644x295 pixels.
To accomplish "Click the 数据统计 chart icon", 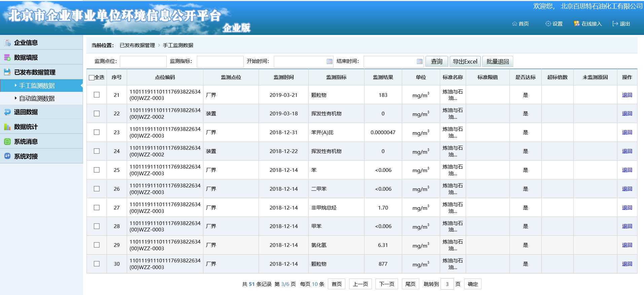I will (x=7, y=127).
